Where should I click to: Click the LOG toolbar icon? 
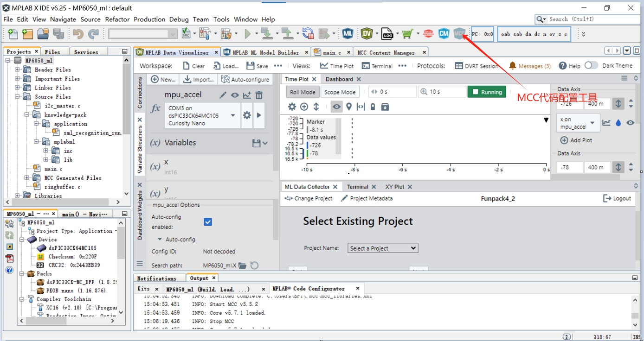(x=387, y=33)
